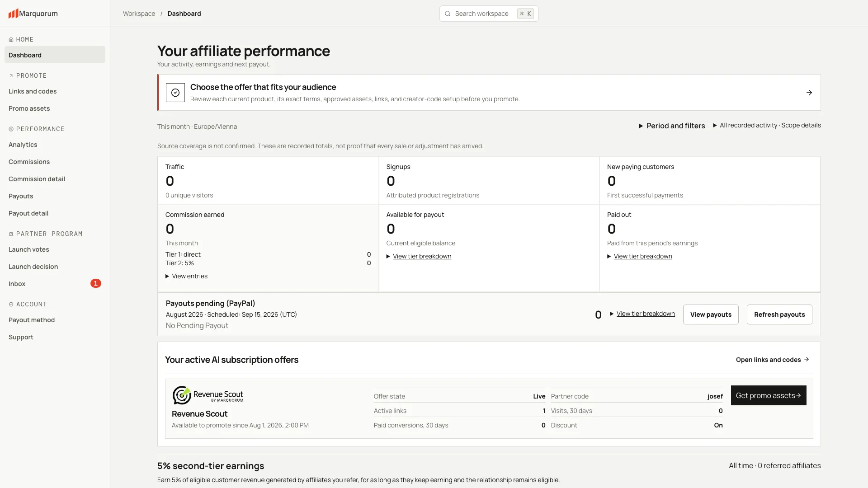Click the partner code value 'josef'
This screenshot has width=868, height=488.
click(715, 396)
